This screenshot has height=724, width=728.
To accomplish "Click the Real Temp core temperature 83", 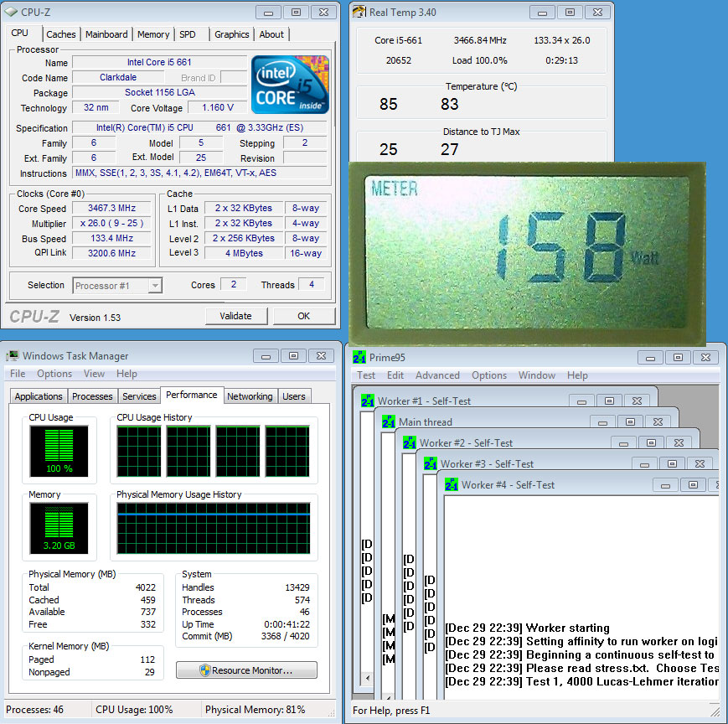I will click(x=449, y=104).
